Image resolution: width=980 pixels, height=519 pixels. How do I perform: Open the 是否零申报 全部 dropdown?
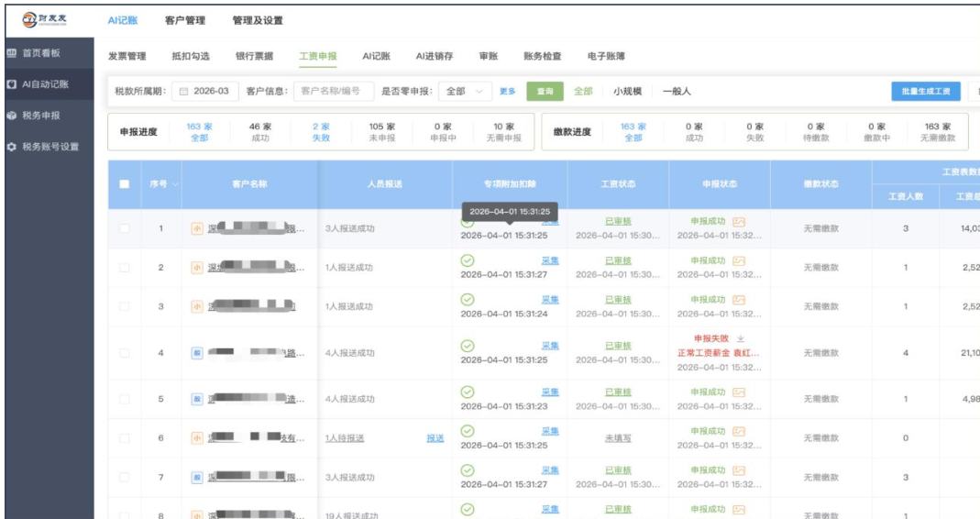[x=465, y=92]
